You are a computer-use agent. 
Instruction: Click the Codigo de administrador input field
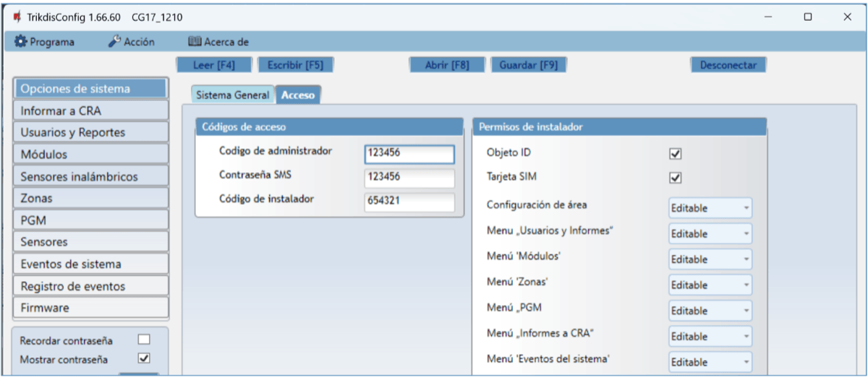pyautogui.click(x=409, y=155)
